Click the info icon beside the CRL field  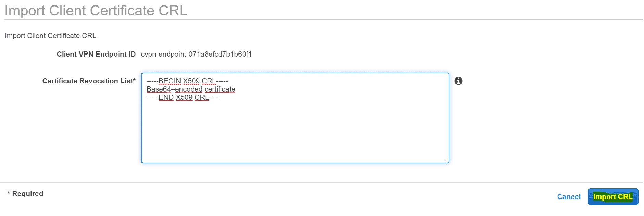(x=458, y=81)
